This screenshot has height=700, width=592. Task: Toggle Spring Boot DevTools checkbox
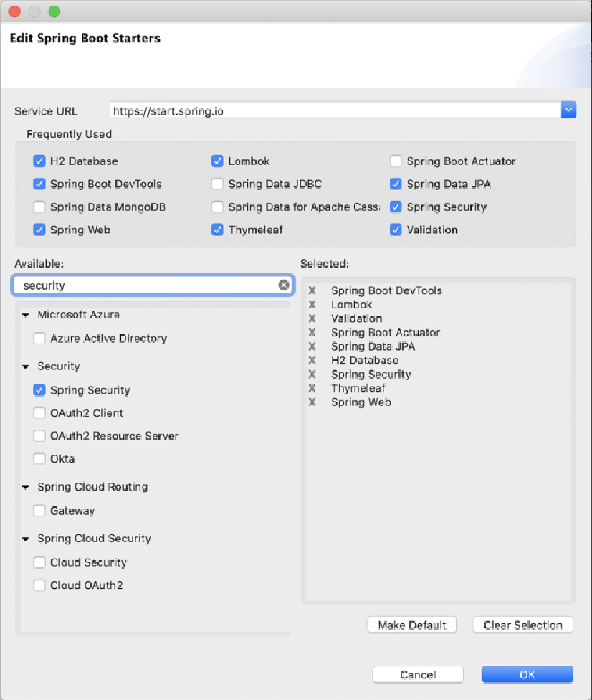39,184
